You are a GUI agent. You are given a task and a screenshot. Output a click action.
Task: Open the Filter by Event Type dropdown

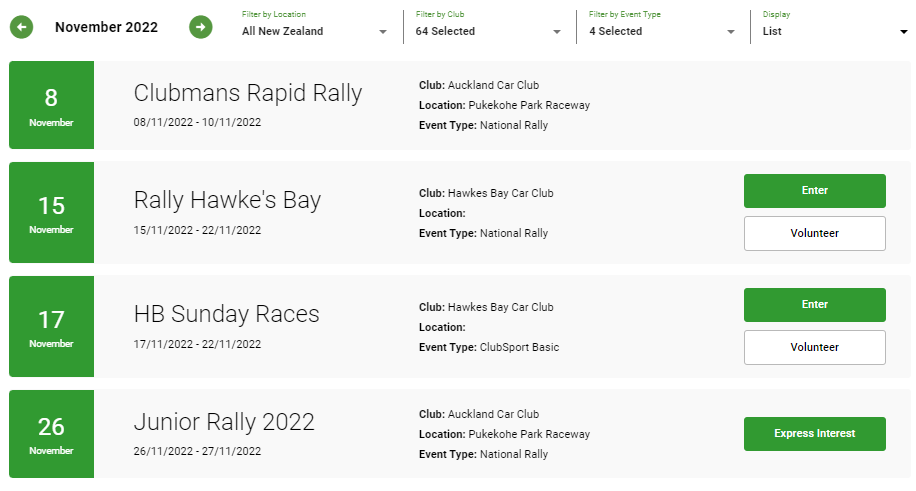[662, 27]
